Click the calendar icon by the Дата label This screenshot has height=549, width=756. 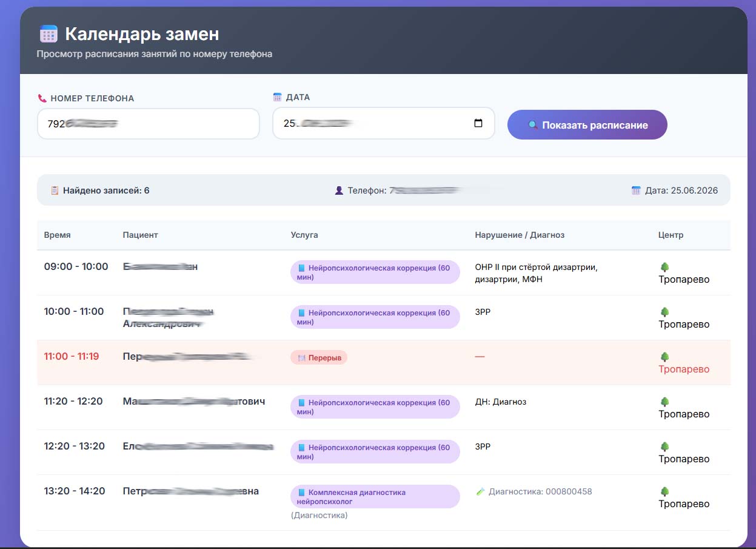[x=278, y=97]
